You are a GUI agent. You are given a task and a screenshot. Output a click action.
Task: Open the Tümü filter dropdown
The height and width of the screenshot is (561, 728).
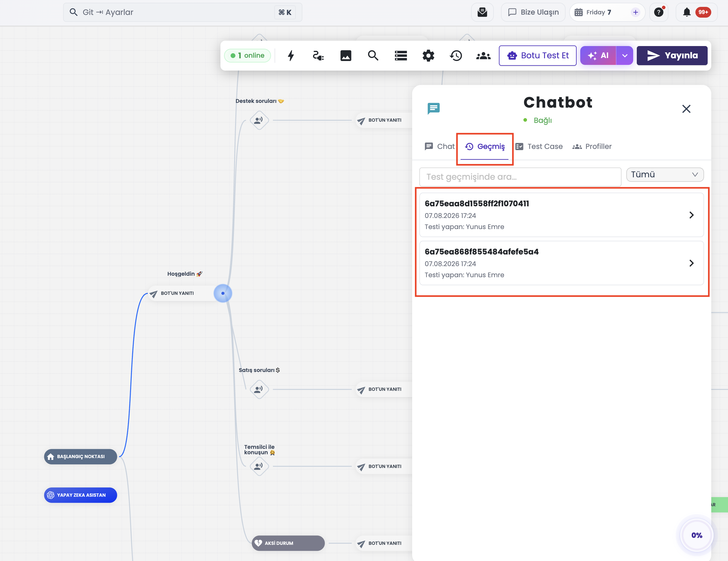(665, 175)
